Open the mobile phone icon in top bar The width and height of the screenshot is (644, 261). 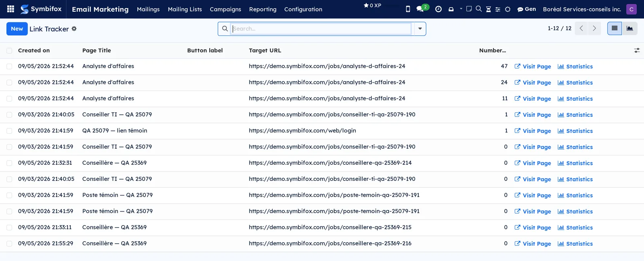point(408,9)
